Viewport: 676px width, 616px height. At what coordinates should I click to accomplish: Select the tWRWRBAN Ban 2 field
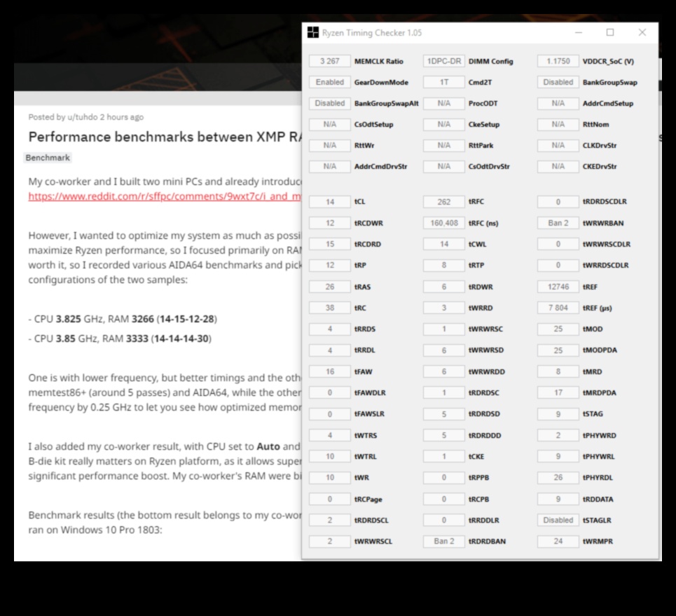coord(558,224)
